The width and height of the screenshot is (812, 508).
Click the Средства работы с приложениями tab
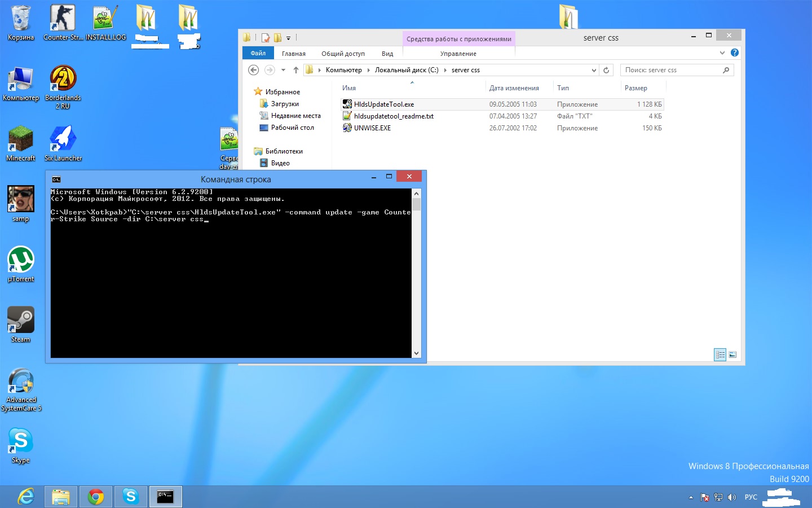(459, 39)
